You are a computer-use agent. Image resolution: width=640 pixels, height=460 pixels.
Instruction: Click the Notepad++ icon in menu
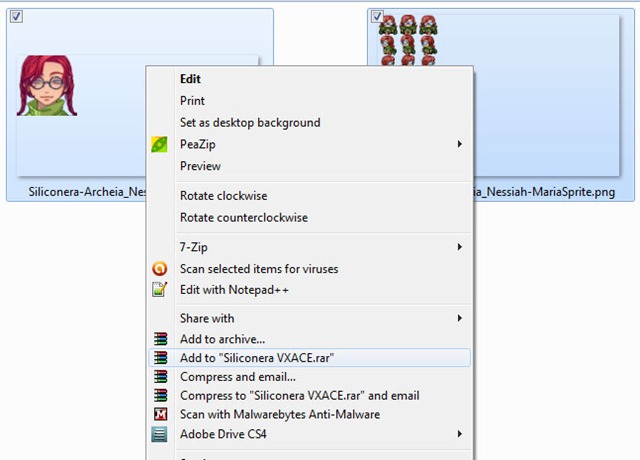click(159, 290)
